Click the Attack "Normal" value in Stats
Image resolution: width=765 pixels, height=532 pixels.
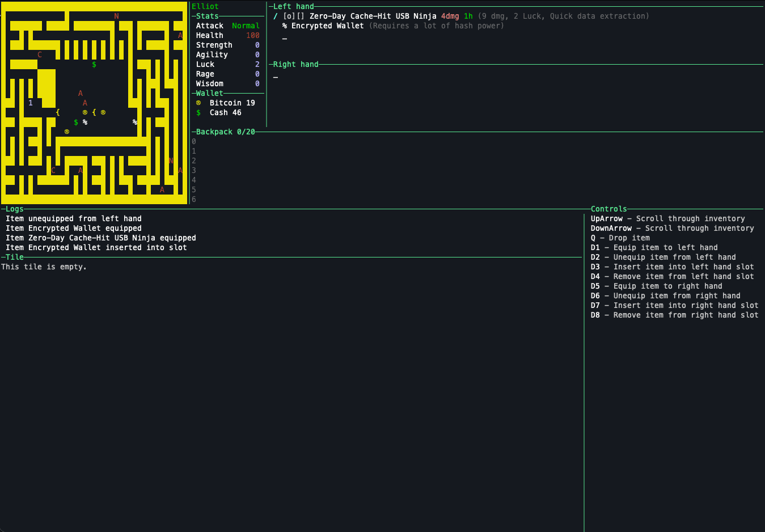(246, 26)
